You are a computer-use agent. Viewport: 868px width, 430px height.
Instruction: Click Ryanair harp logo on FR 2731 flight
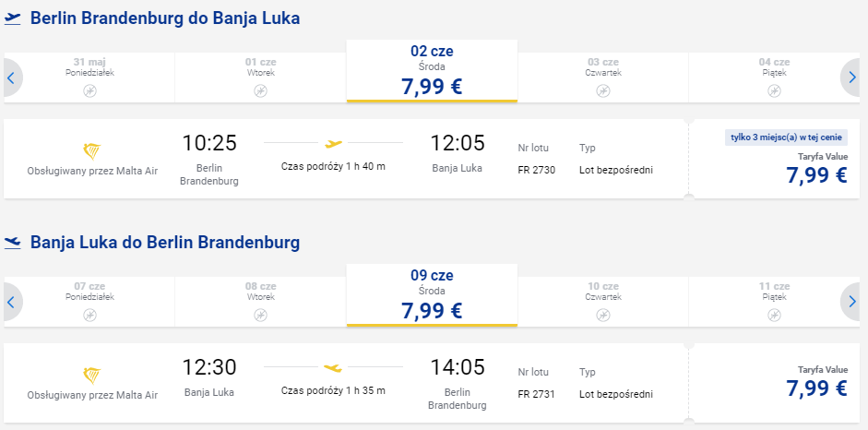(x=92, y=375)
